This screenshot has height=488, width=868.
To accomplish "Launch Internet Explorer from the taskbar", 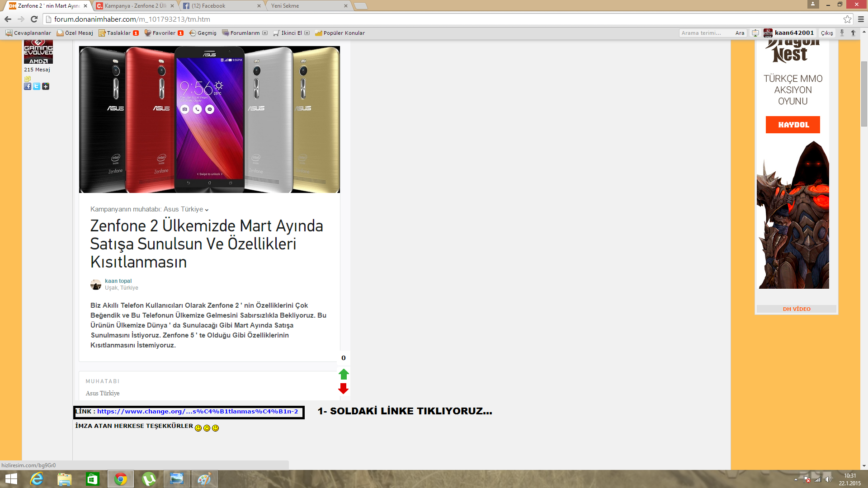I will (37, 479).
